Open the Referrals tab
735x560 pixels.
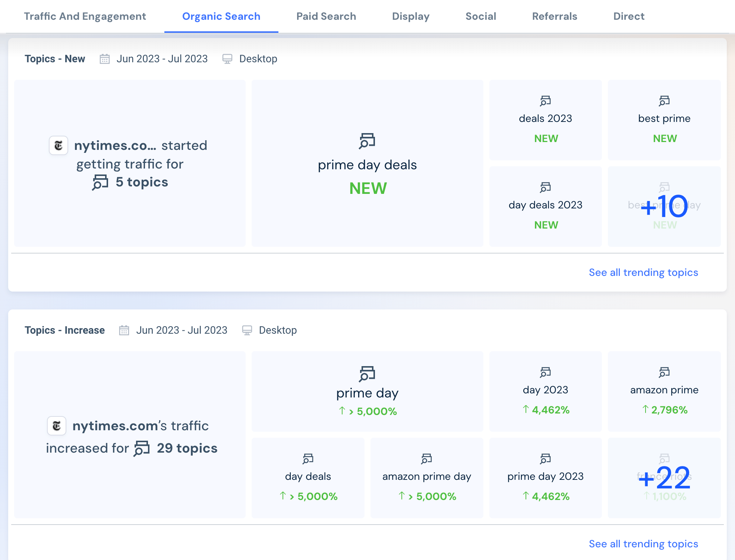[554, 16]
